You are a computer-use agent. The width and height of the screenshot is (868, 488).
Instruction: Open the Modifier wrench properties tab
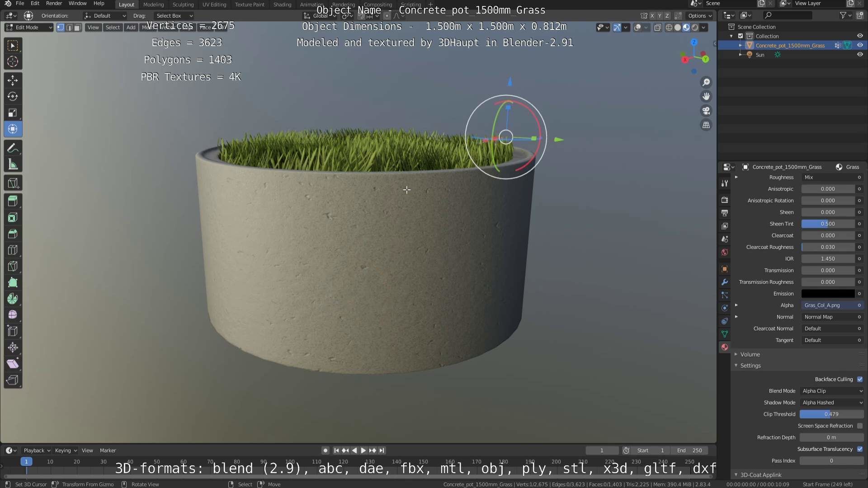click(725, 282)
